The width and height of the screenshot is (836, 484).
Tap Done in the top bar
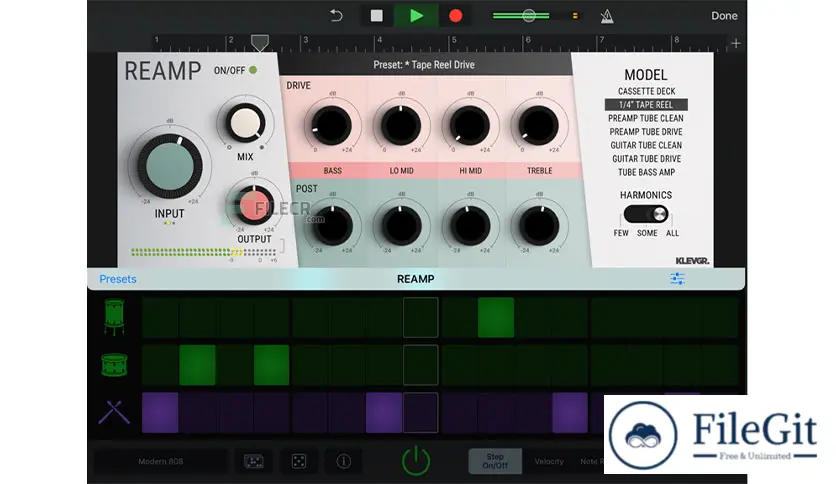point(724,15)
